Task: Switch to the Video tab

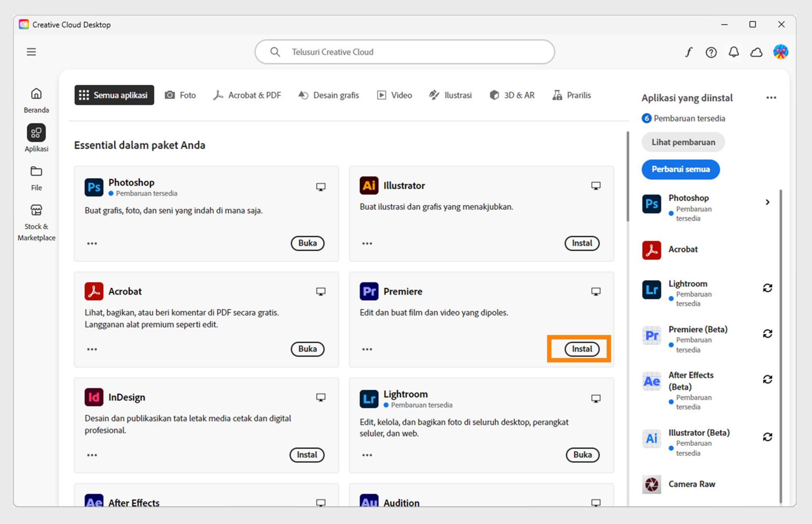Action: pos(394,95)
